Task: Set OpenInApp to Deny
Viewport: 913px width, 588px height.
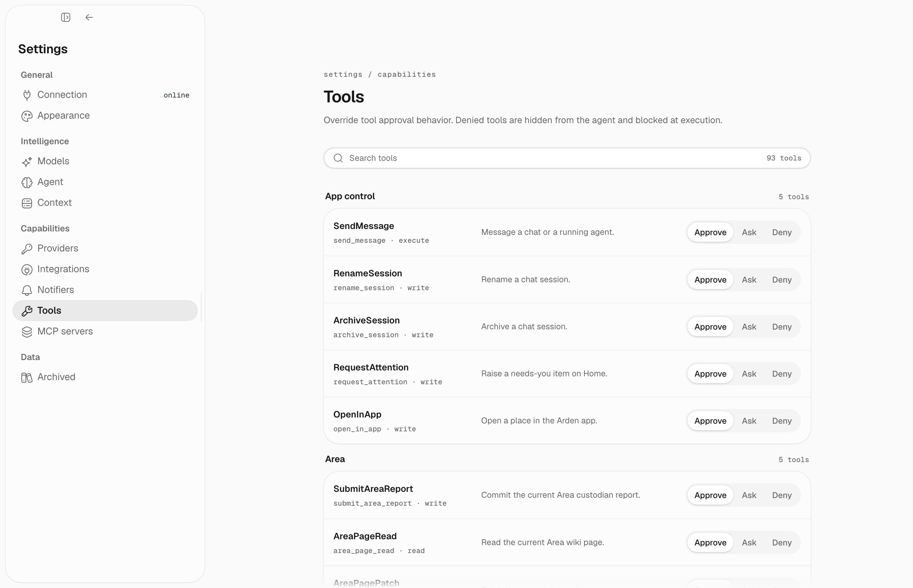Action: click(782, 420)
